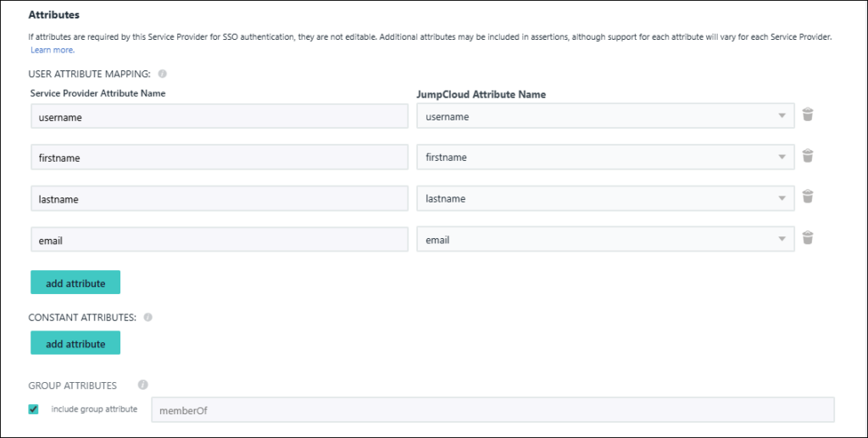Edit the email service provider field
The height and width of the screenshot is (438, 868).
click(220, 240)
